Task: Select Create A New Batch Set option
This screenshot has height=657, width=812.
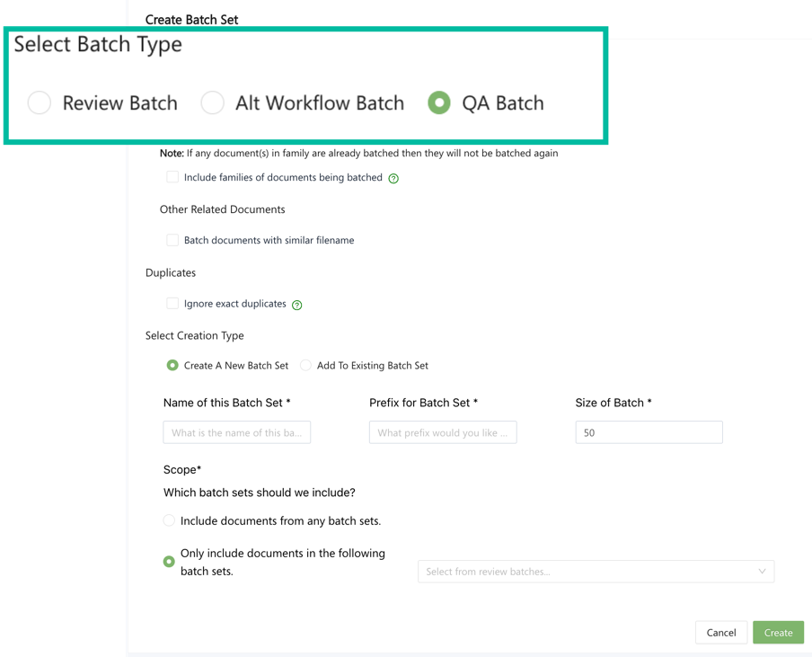Action: (172, 366)
